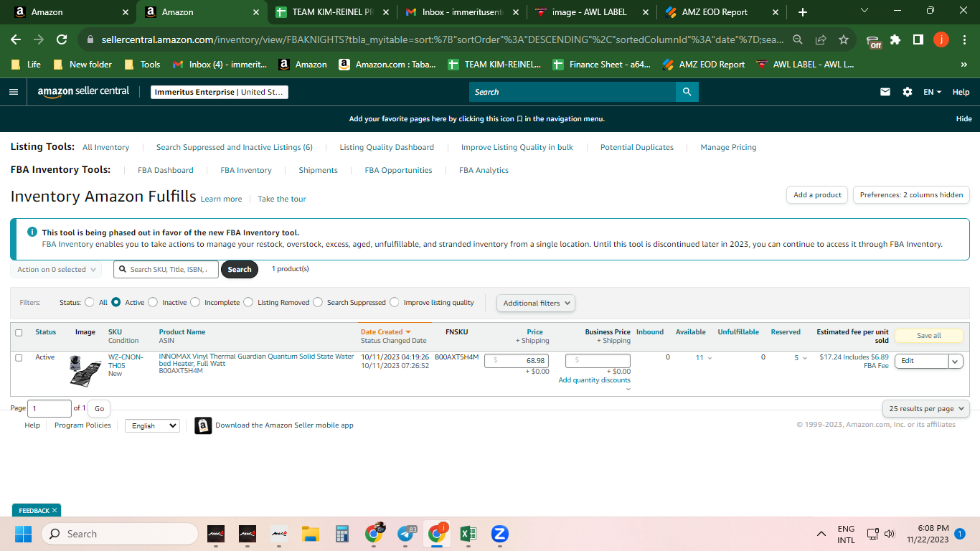The height and width of the screenshot is (551, 980).
Task: Select the Improve listing quality filter
Action: tap(395, 303)
